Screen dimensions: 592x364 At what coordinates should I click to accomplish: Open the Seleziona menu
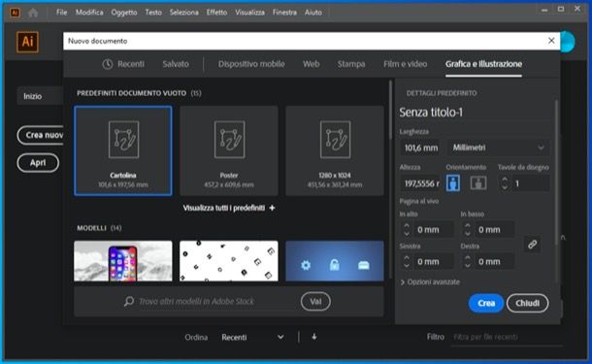point(183,13)
